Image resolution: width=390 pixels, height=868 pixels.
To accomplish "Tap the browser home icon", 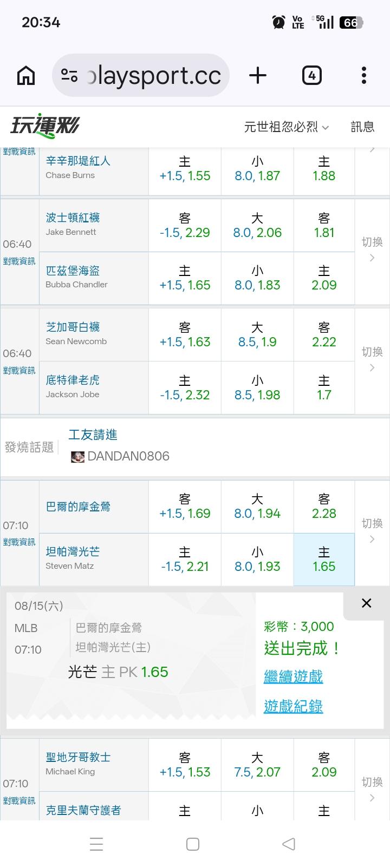I will [26, 75].
